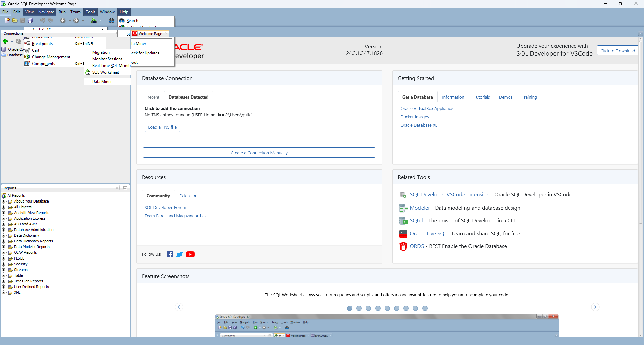Click the Change Management menu icon

[x=27, y=57]
